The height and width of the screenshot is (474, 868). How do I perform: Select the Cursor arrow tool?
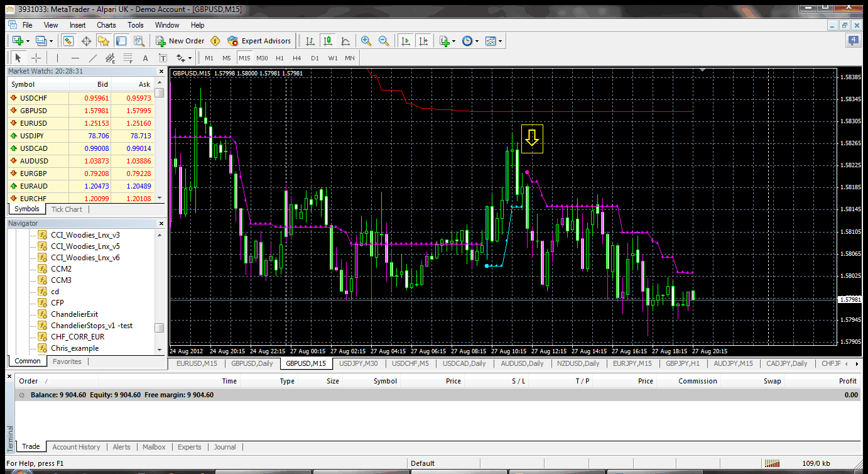pyautogui.click(x=18, y=58)
